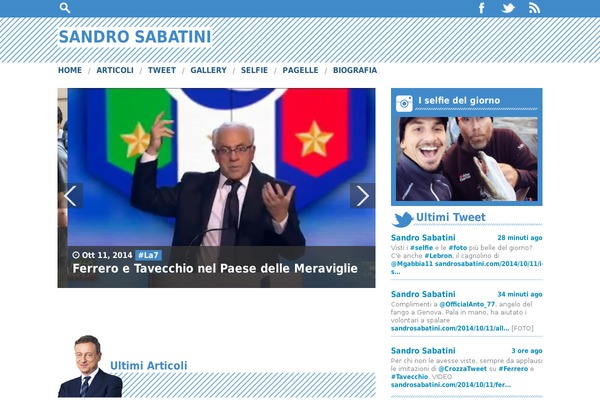The image size is (600, 400).
Task: Click the Ultimi Articoli heading
Action: [x=148, y=366]
